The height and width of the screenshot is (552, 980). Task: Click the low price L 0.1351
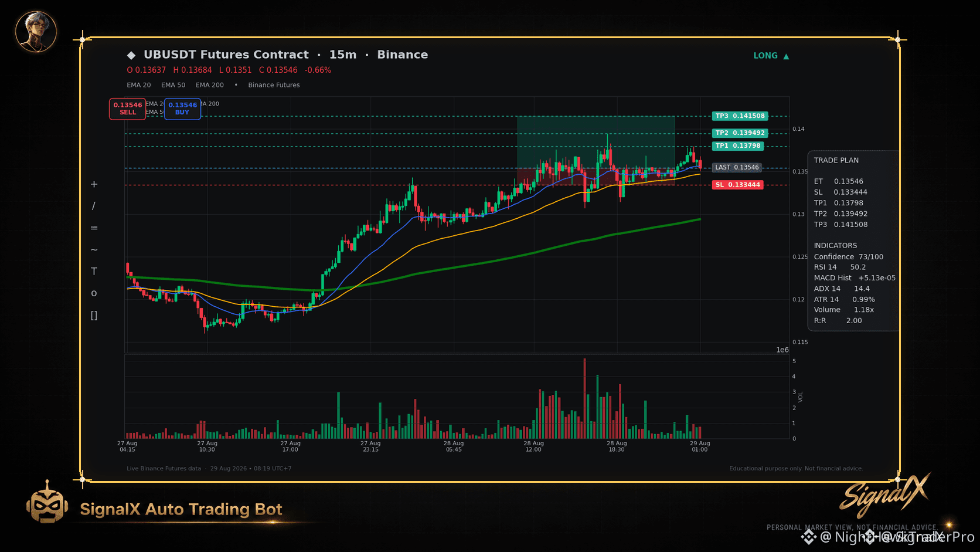point(235,70)
